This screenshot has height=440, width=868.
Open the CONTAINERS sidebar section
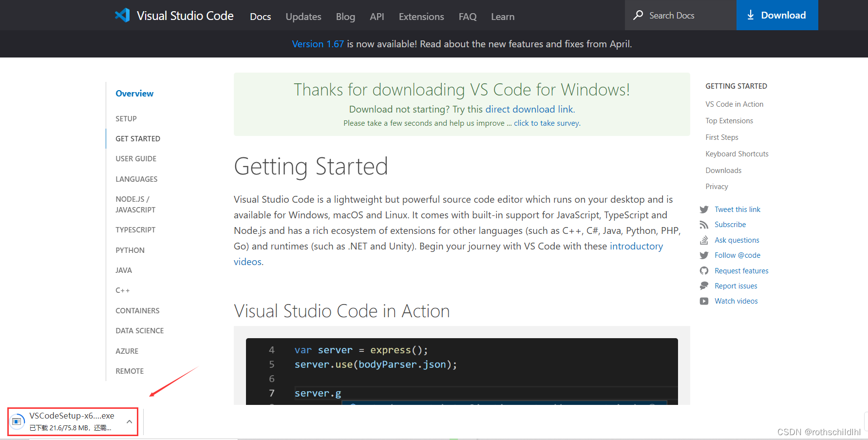click(x=137, y=311)
